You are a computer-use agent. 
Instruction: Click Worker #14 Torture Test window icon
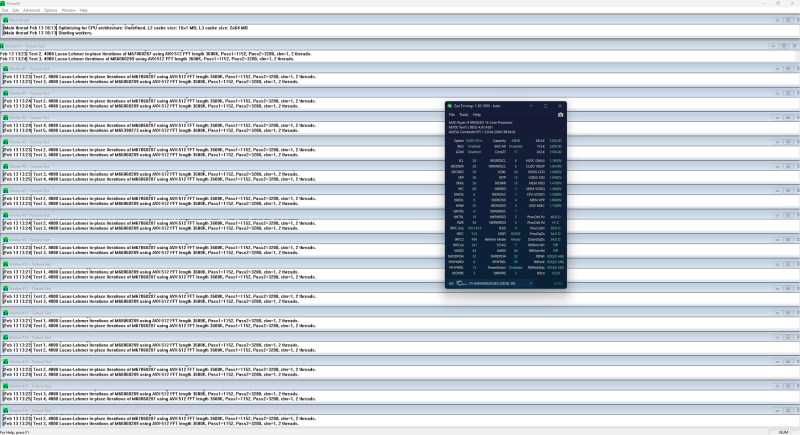click(6, 362)
